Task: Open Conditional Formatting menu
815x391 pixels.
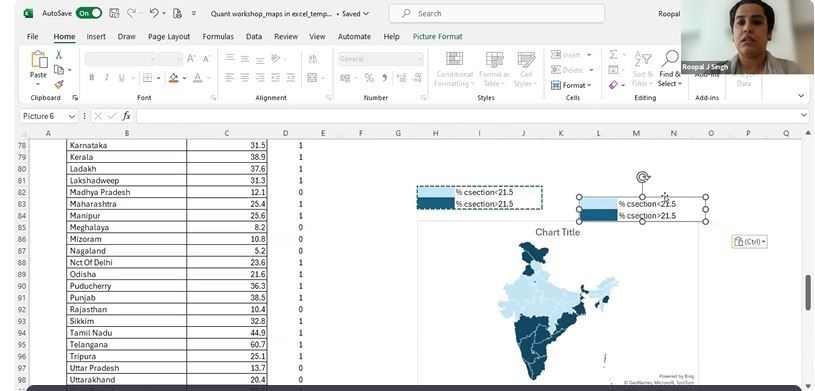Action: click(x=454, y=69)
